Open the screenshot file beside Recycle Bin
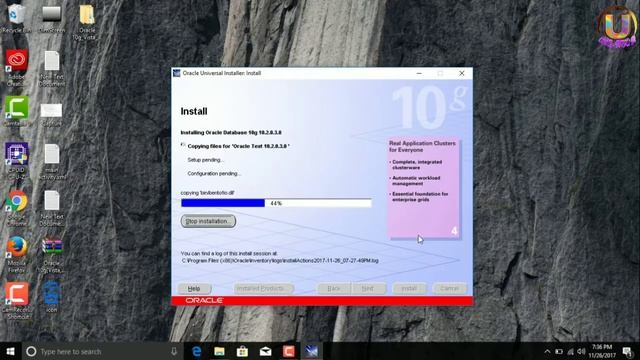 click(x=51, y=19)
